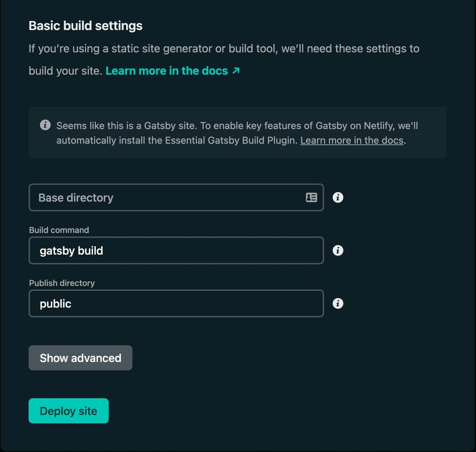Viewport: 476px width, 452px height.
Task: Expand advanced settings with the Show advanced button
Action: [80, 357]
